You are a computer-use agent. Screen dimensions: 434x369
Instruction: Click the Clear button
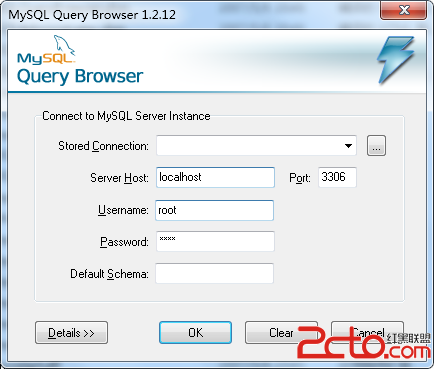pyautogui.click(x=281, y=332)
